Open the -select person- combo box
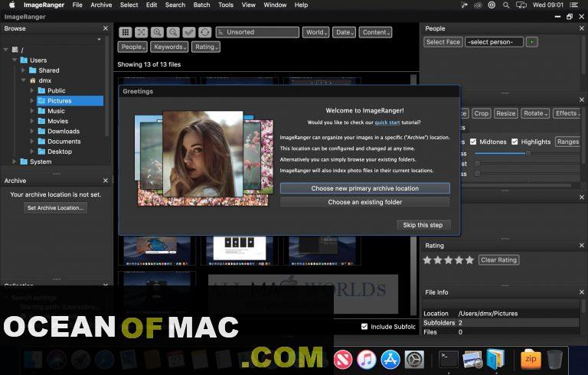 click(x=494, y=42)
